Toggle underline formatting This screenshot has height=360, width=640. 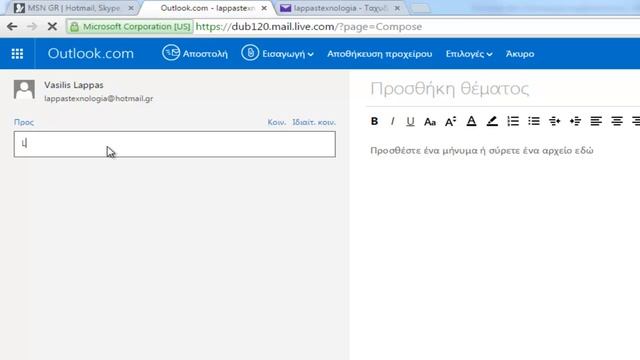click(x=410, y=121)
